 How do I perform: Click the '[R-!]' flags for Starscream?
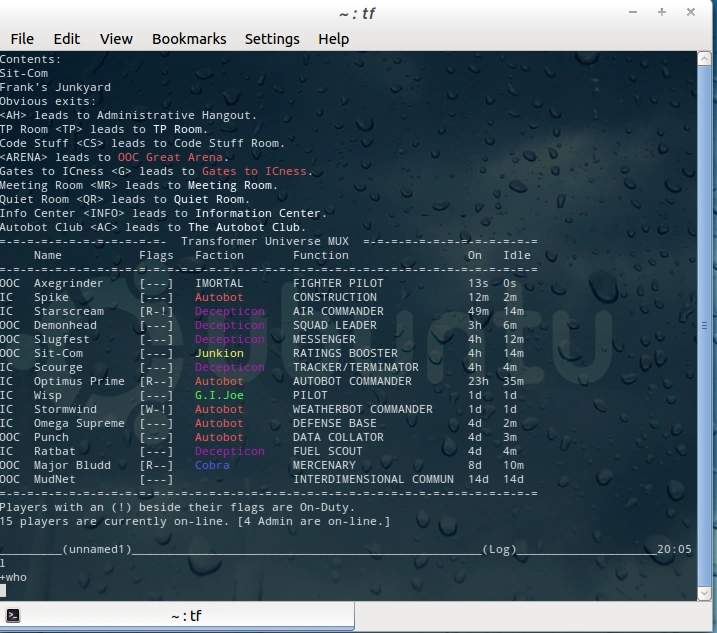(156, 311)
